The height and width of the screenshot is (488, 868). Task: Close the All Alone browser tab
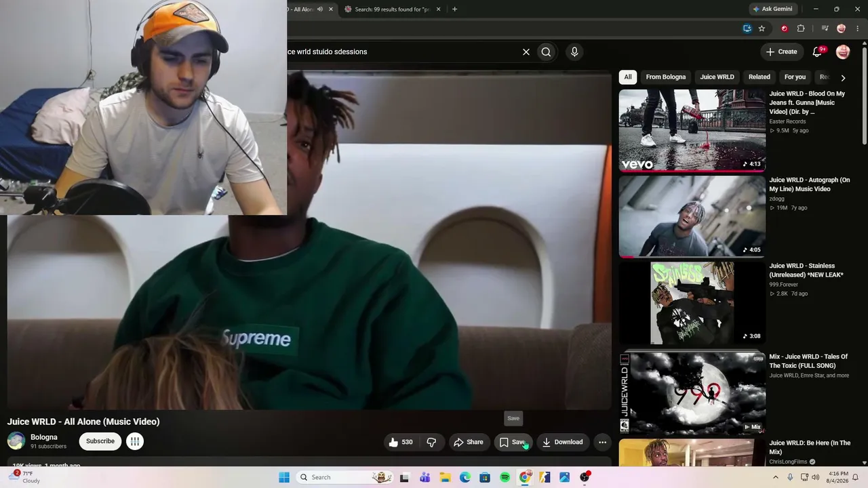[x=331, y=9]
